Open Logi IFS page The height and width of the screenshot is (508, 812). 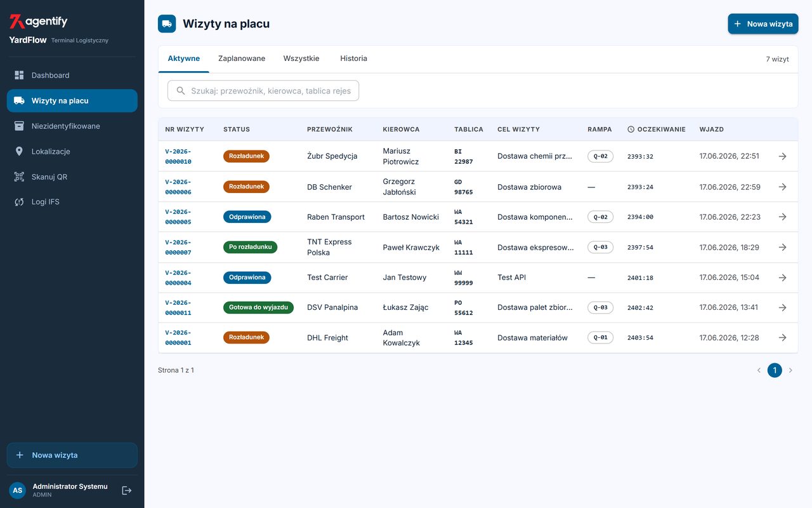(x=72, y=202)
